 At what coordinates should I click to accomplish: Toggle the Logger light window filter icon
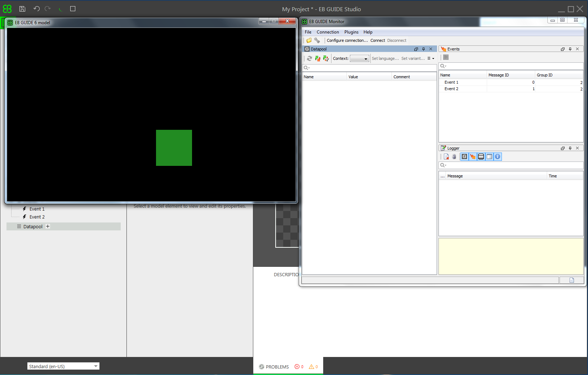click(x=489, y=156)
